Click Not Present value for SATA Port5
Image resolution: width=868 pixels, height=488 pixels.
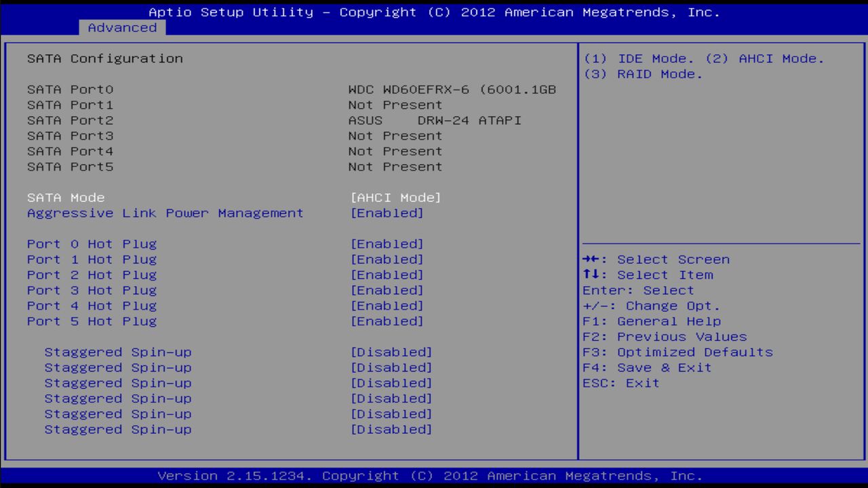(395, 167)
